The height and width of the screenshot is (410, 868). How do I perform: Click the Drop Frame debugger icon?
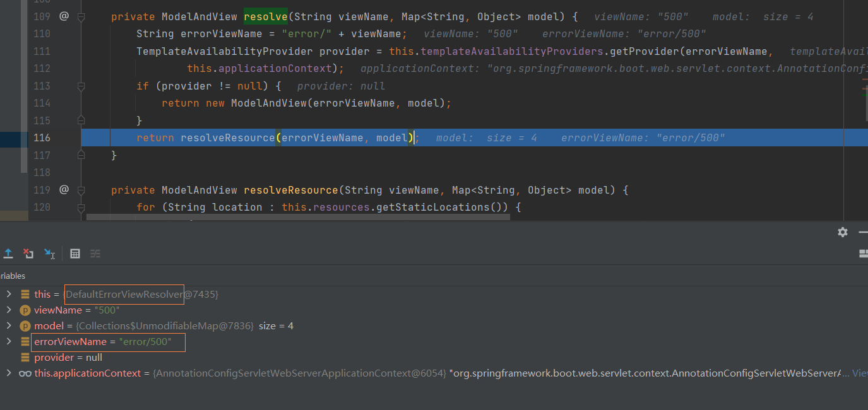point(28,254)
